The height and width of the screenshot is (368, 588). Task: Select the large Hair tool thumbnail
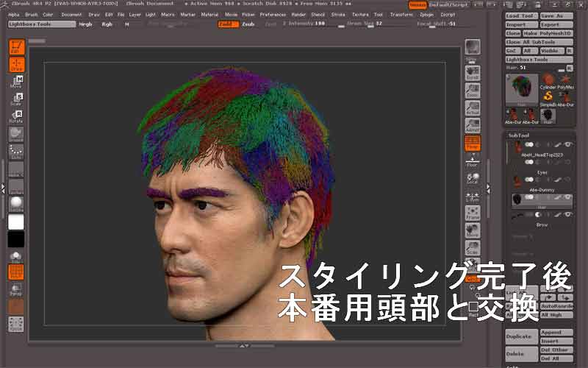pyautogui.click(x=522, y=90)
